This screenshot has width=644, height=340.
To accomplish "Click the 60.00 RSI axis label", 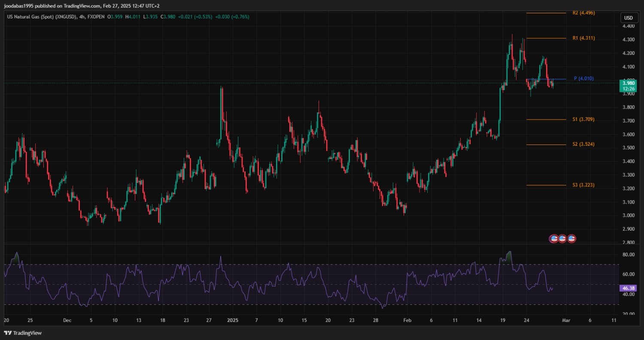I will click(628, 274).
